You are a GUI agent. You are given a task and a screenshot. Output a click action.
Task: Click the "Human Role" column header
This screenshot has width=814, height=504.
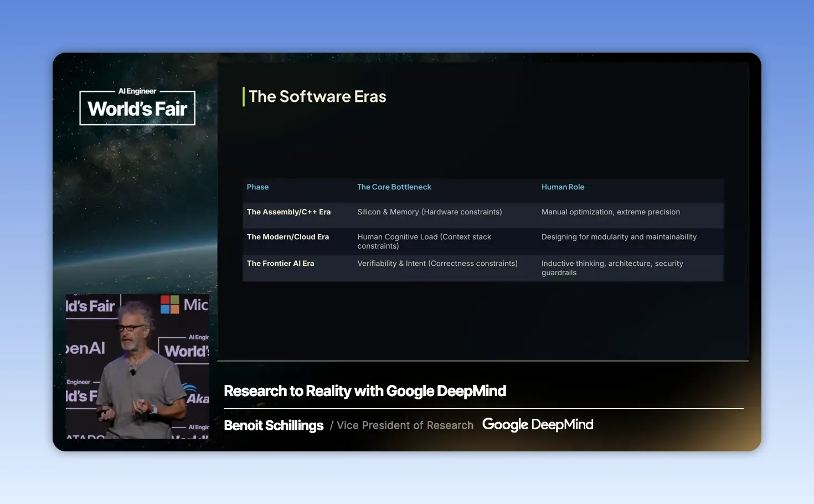tap(563, 187)
